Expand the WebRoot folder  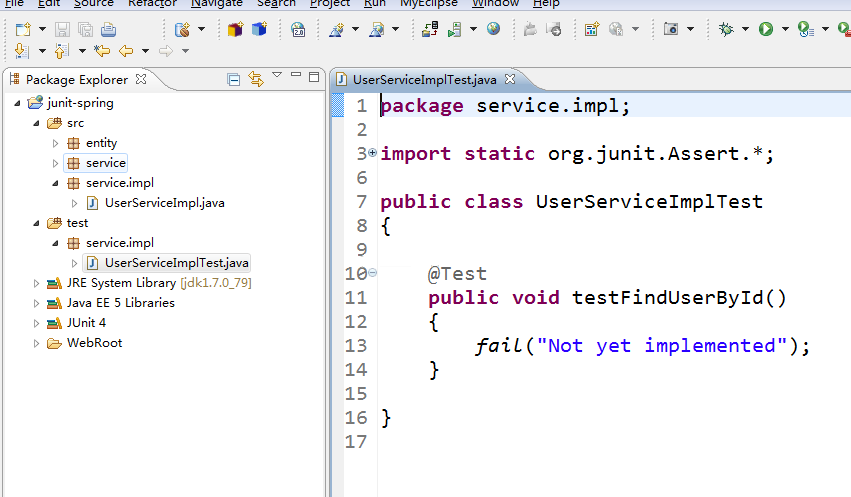(x=36, y=343)
